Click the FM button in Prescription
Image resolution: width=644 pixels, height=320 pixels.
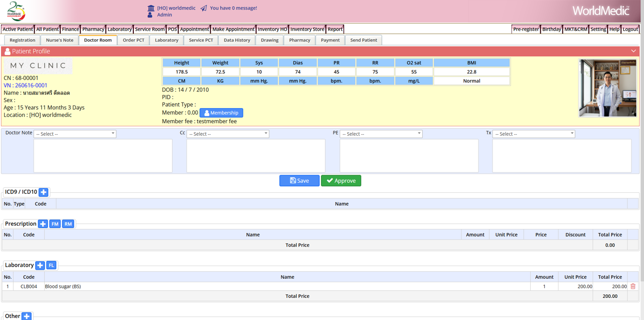55,224
